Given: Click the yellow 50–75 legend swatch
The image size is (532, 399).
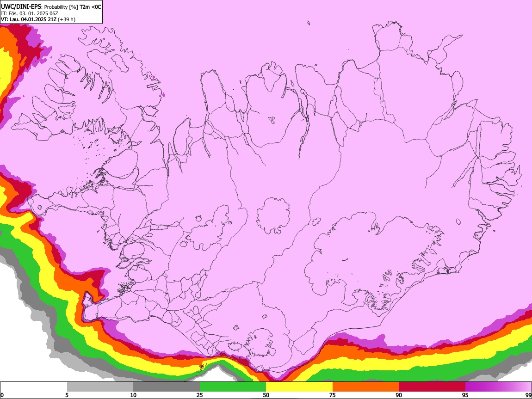Looking at the screenshot, I should (299, 387).
